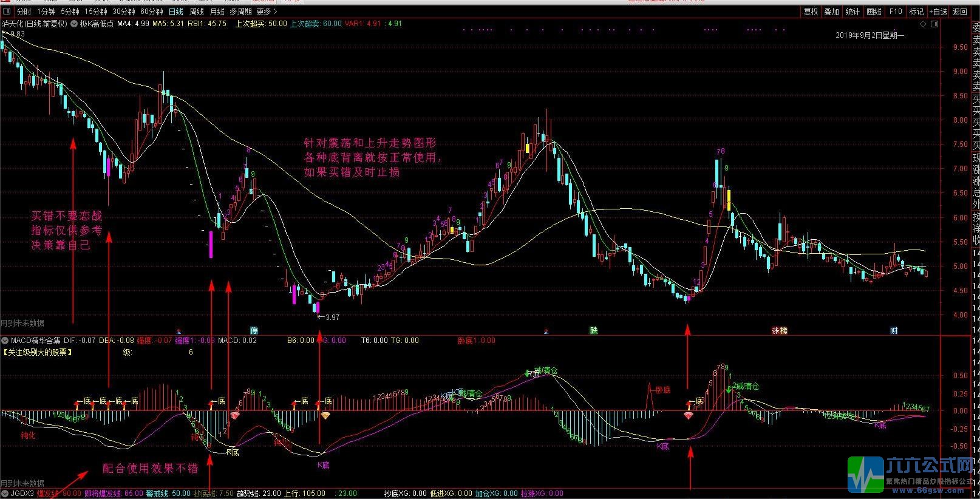Toggle the 复权 price adjustment option
980x499 pixels.
tap(811, 12)
